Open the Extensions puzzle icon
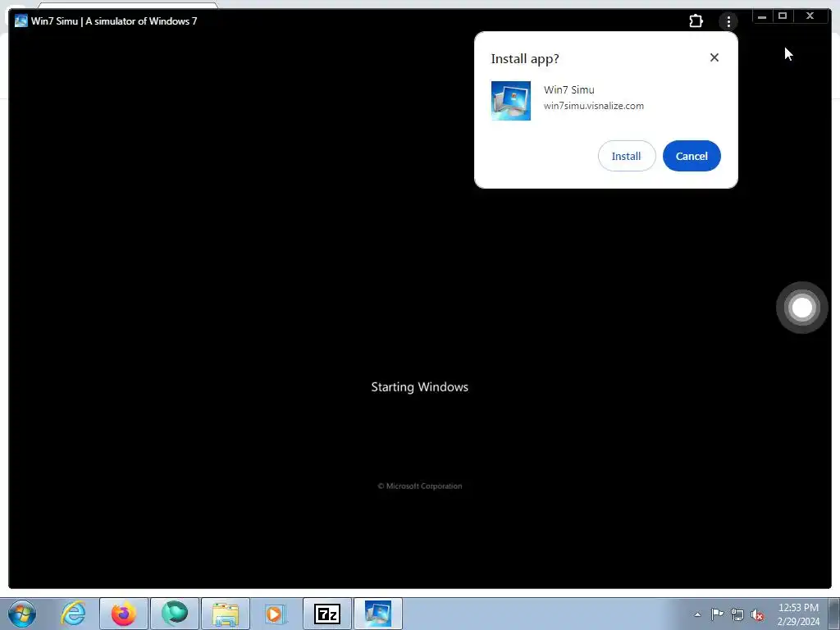This screenshot has width=840, height=630. tap(696, 21)
